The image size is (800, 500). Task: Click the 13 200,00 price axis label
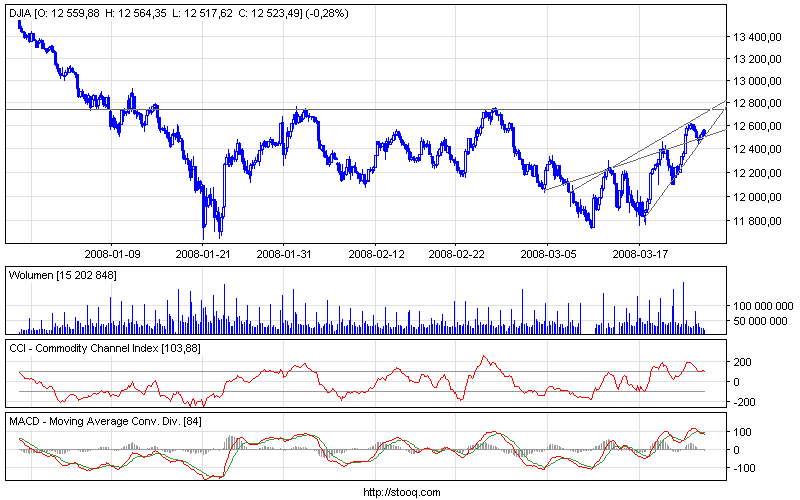pyautogui.click(x=757, y=59)
